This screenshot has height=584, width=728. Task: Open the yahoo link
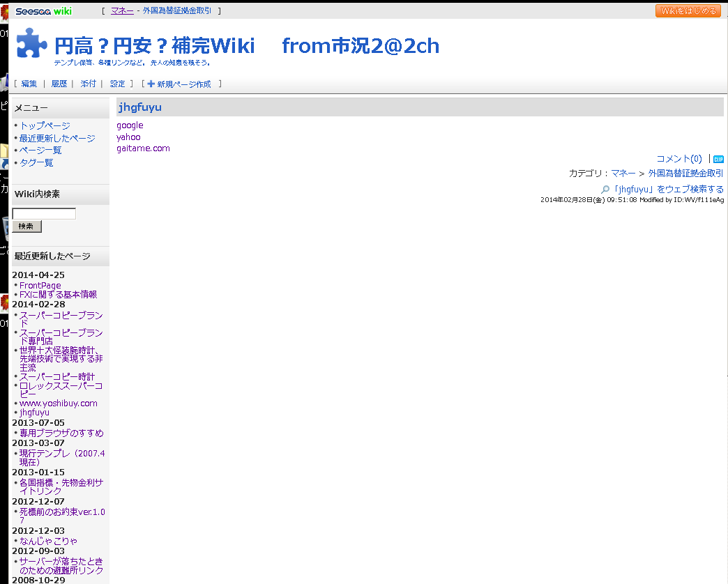[x=128, y=137]
